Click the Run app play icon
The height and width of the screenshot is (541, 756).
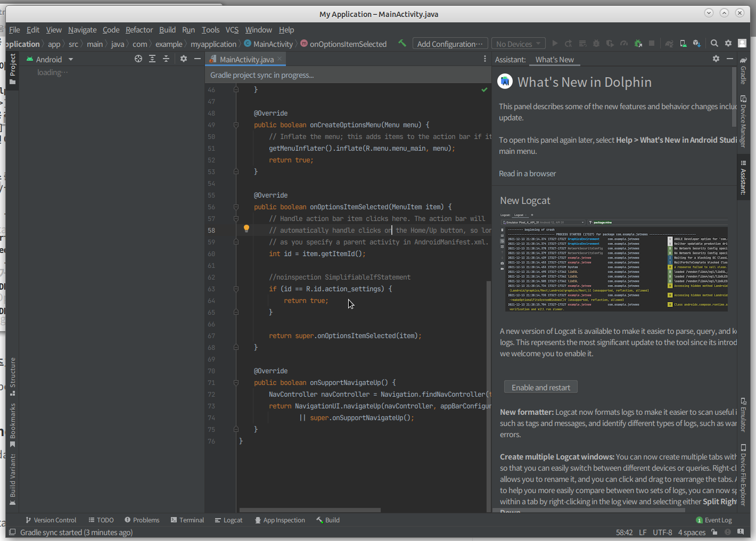[555, 44]
